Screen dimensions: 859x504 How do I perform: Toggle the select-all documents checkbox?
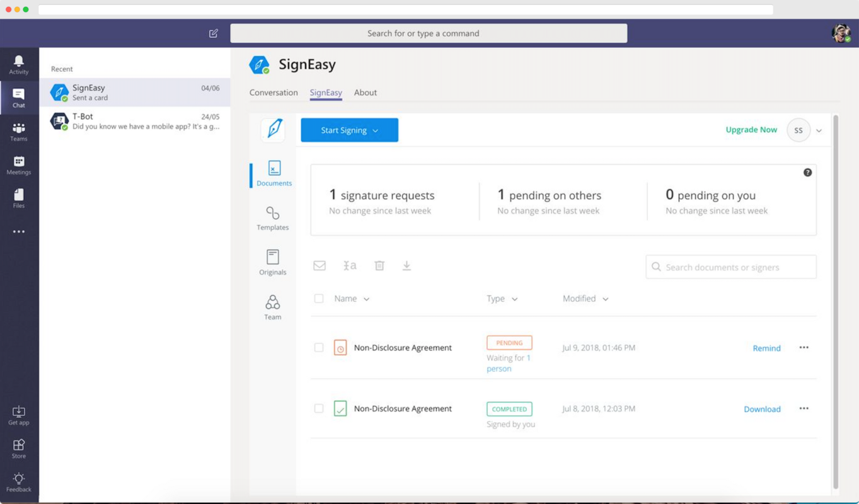[x=319, y=299]
